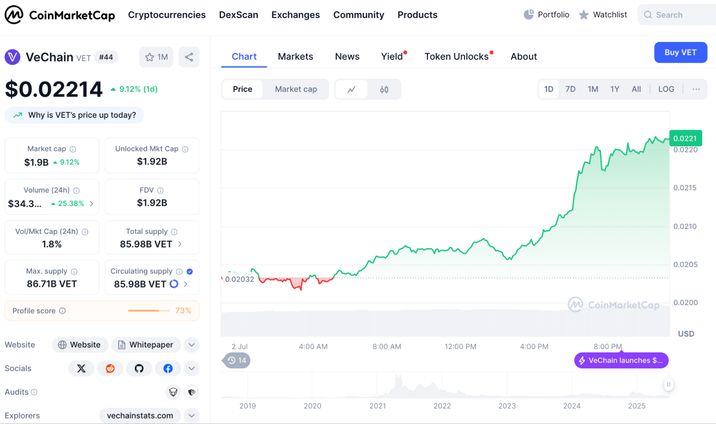Switch to the About tab
The image size is (716, 424).
tap(524, 57)
